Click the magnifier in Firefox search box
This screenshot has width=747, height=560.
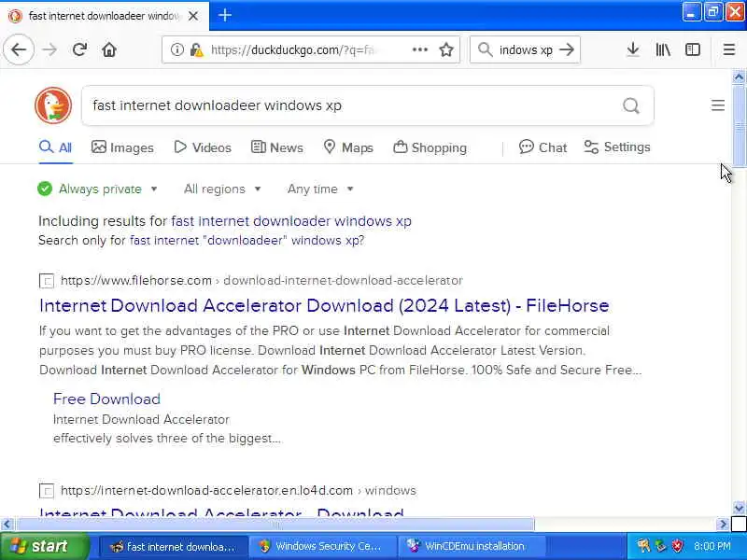tap(485, 49)
